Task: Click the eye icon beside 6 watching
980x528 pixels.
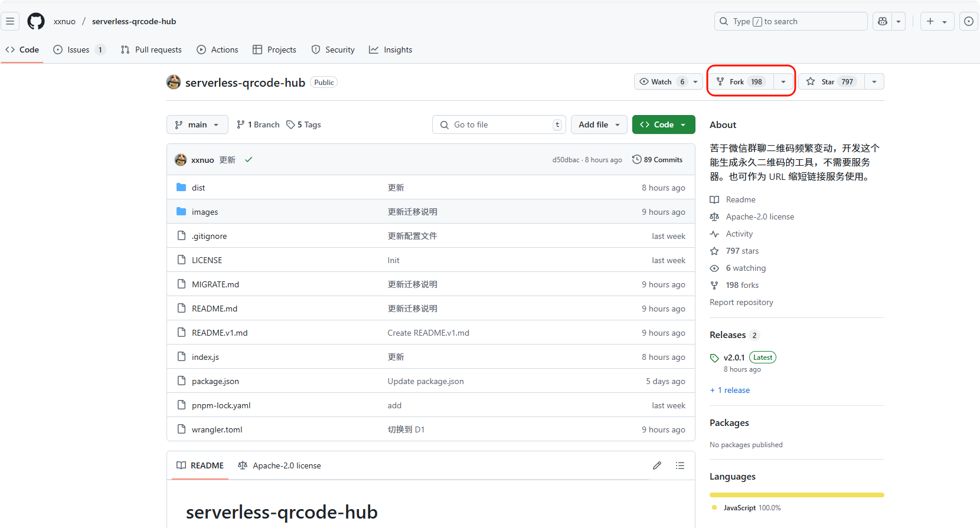Action: click(714, 268)
